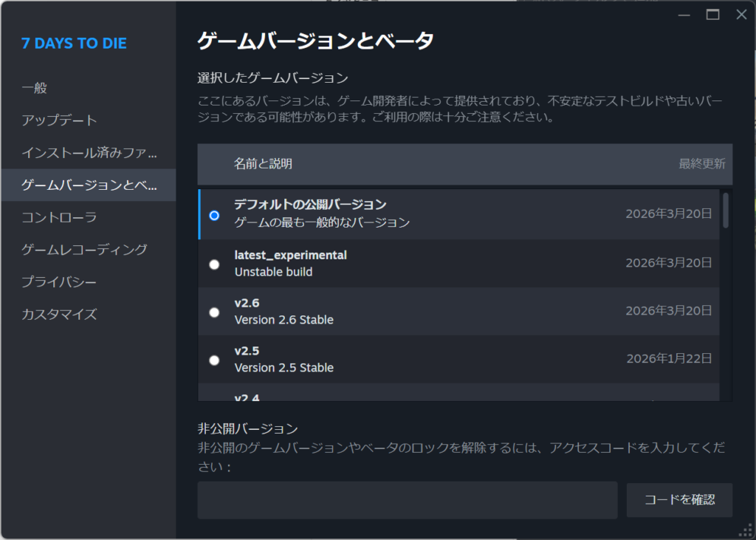Minimize the properties window
This screenshot has width=756, height=540.
pyautogui.click(x=684, y=15)
